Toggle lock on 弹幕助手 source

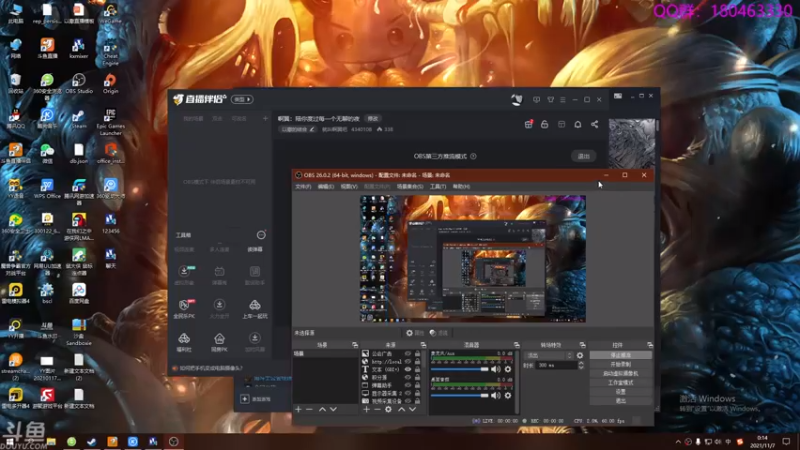[417, 385]
